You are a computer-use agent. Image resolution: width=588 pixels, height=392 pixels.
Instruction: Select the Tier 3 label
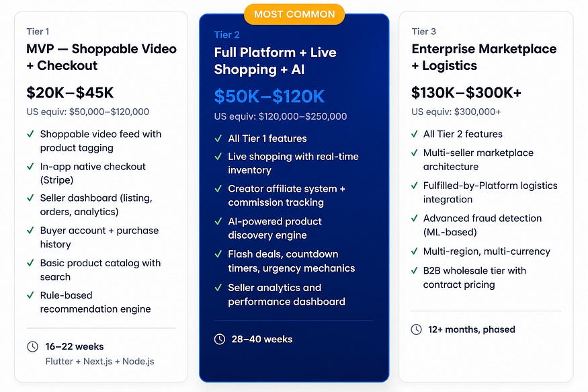pyautogui.click(x=424, y=32)
